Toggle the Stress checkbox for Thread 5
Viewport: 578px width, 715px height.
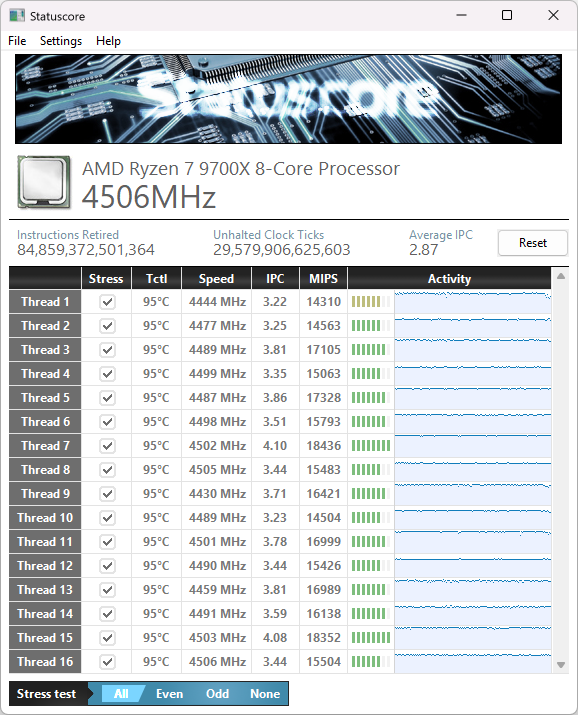108,398
